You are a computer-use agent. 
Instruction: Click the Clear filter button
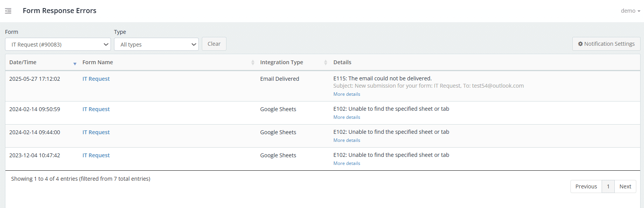[x=214, y=44]
